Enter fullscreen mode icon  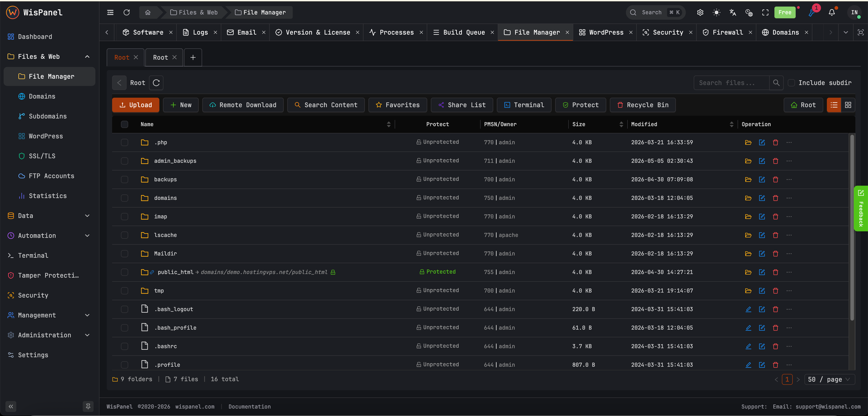point(765,12)
